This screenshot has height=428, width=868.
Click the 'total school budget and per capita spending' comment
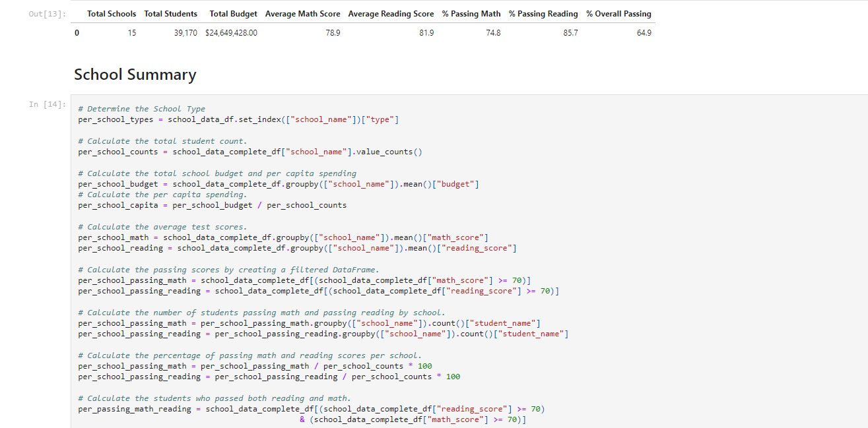tap(217, 173)
